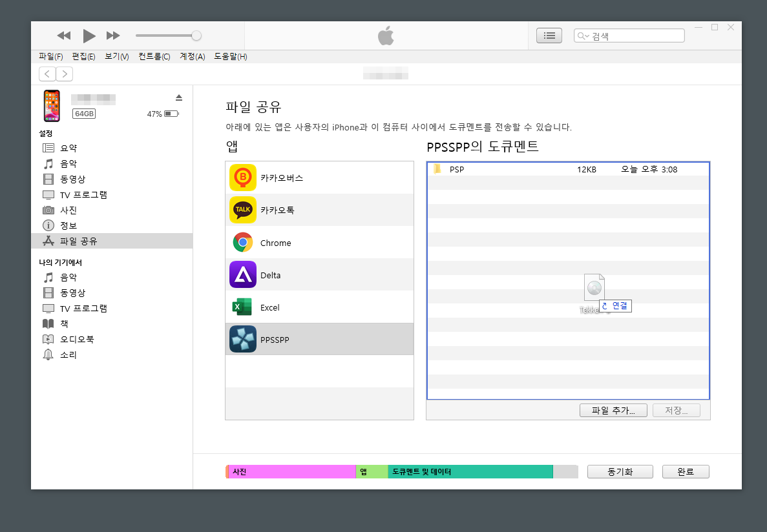Select 동영상 under 나의 기기에서
Viewport: 767px width, 532px height.
tap(112, 293)
